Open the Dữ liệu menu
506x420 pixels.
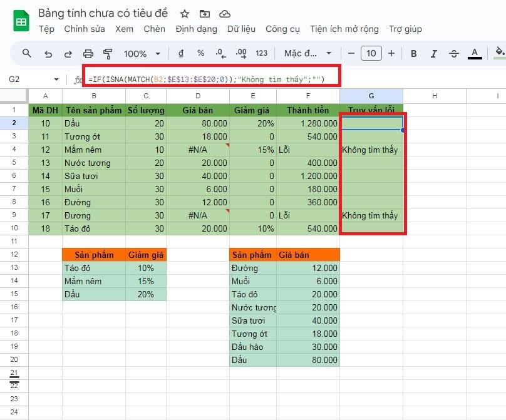(x=241, y=29)
